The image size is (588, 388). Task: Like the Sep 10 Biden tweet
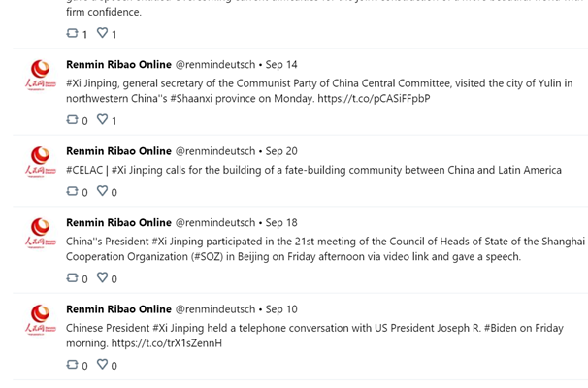coord(103,364)
